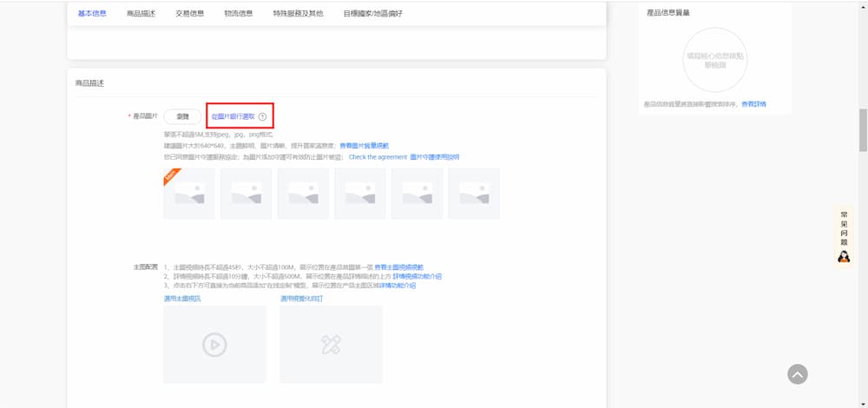Click the 選用主圖視訊 link
868x408 pixels.
pyautogui.click(x=181, y=299)
